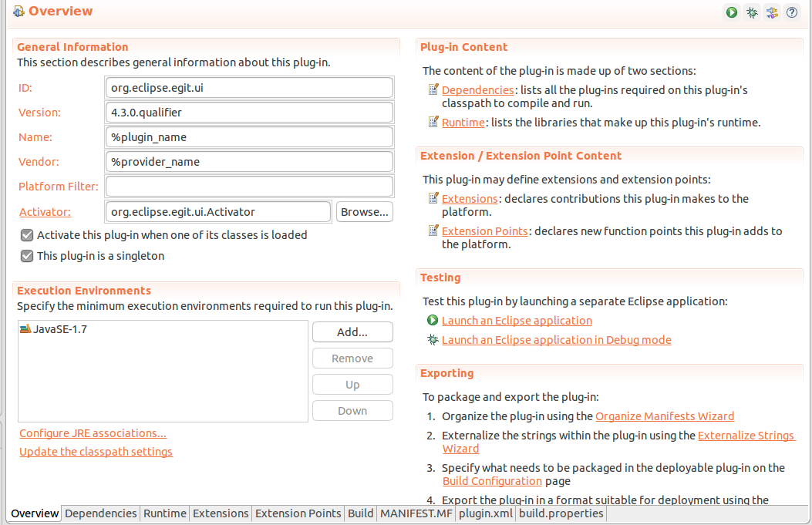Click 'Update the classpath settings' link
812x525 pixels.
pos(96,452)
